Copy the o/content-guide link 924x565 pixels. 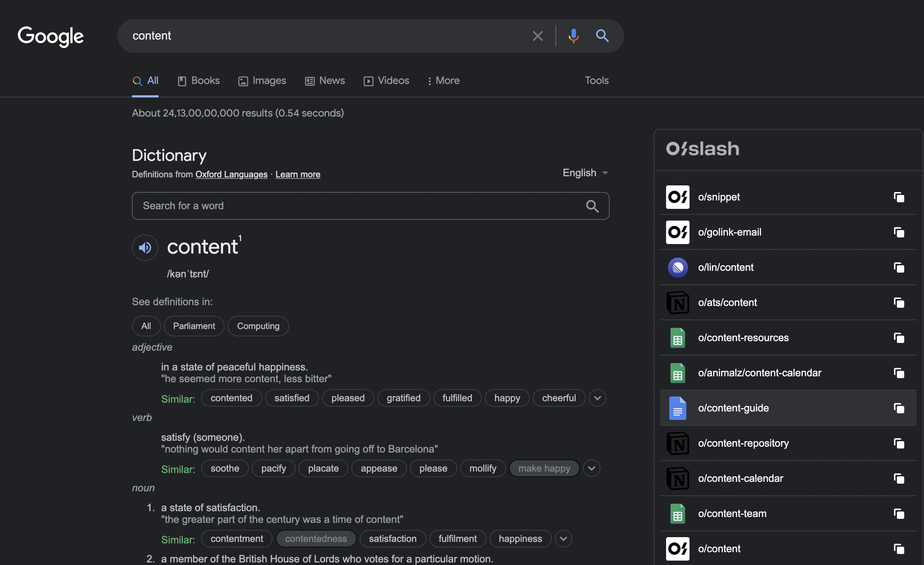898,408
